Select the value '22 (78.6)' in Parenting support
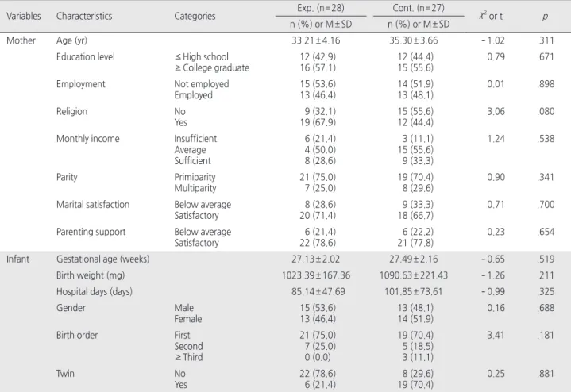 pos(318,243)
